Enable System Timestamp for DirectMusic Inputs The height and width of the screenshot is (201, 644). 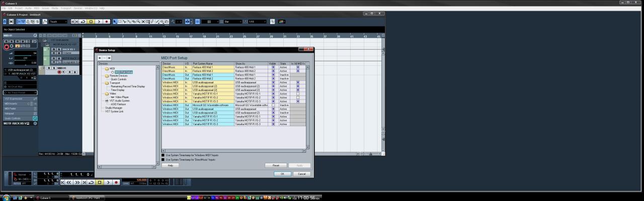click(x=163, y=159)
